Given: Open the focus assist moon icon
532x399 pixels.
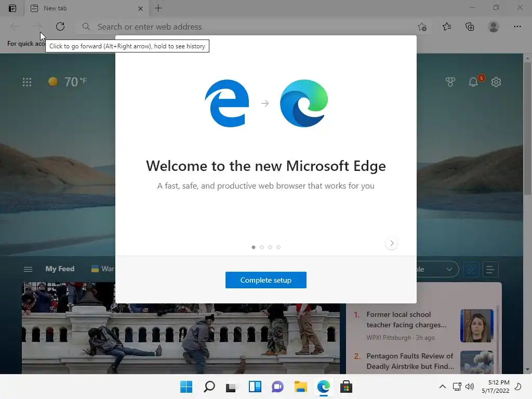Looking at the screenshot, I should [x=518, y=387].
